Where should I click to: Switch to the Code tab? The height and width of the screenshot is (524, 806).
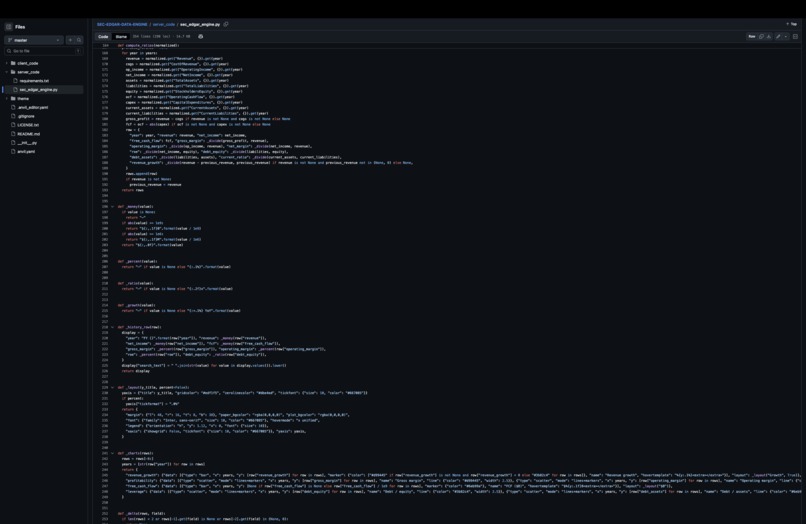coord(103,37)
